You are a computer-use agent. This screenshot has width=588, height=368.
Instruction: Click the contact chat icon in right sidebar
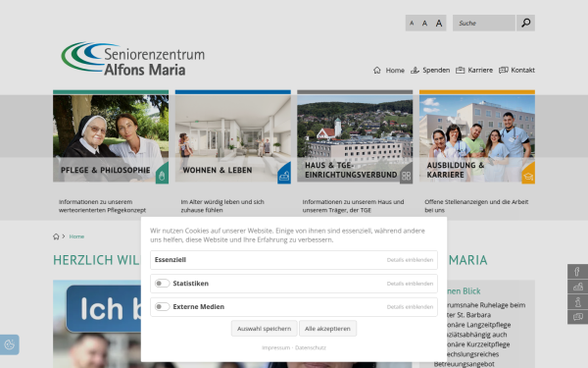click(x=577, y=317)
